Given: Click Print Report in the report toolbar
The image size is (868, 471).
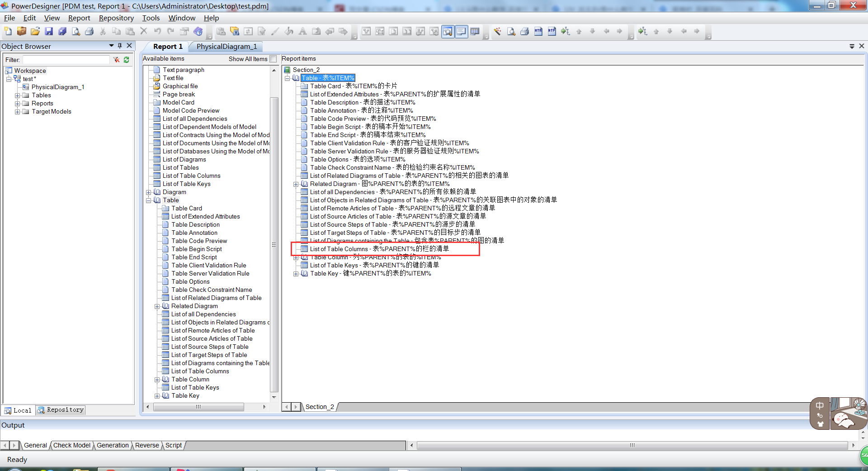Looking at the screenshot, I should click(525, 31).
